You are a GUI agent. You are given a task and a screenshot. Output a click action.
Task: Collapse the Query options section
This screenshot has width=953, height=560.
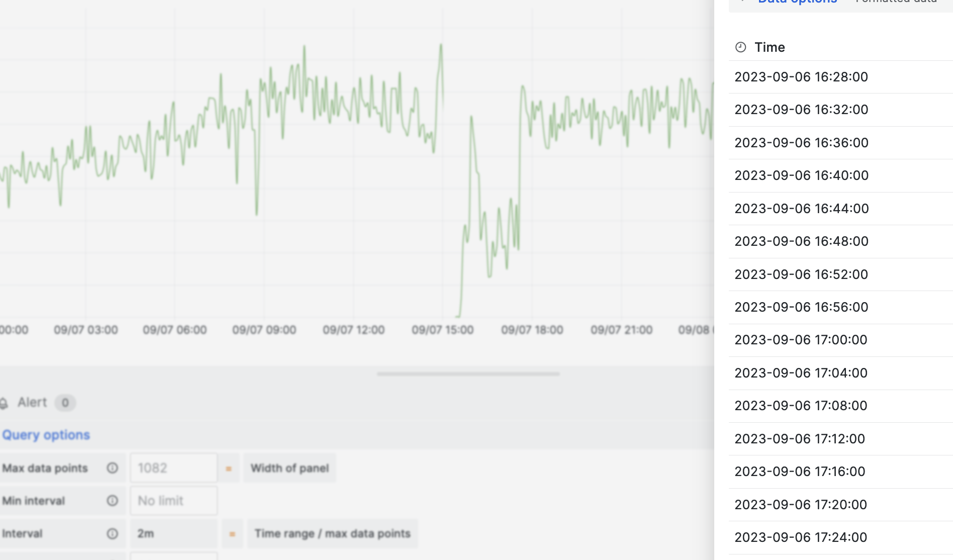[47, 434]
